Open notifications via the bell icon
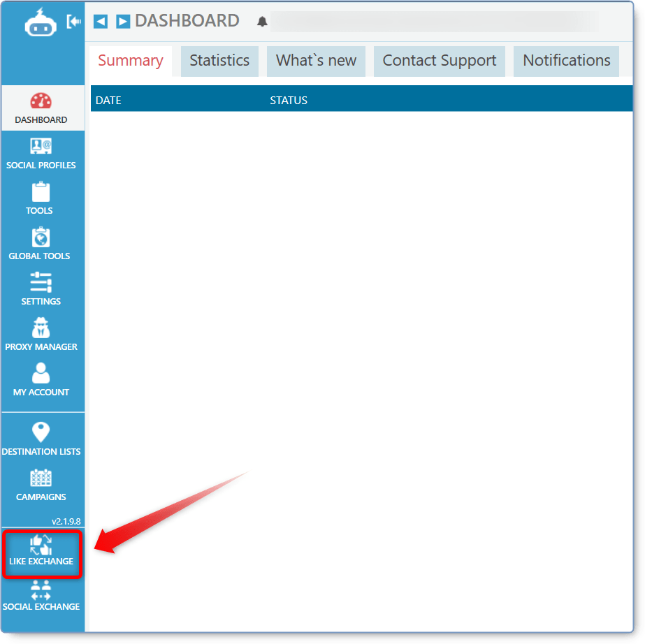This screenshot has height=644, width=645. 263,21
